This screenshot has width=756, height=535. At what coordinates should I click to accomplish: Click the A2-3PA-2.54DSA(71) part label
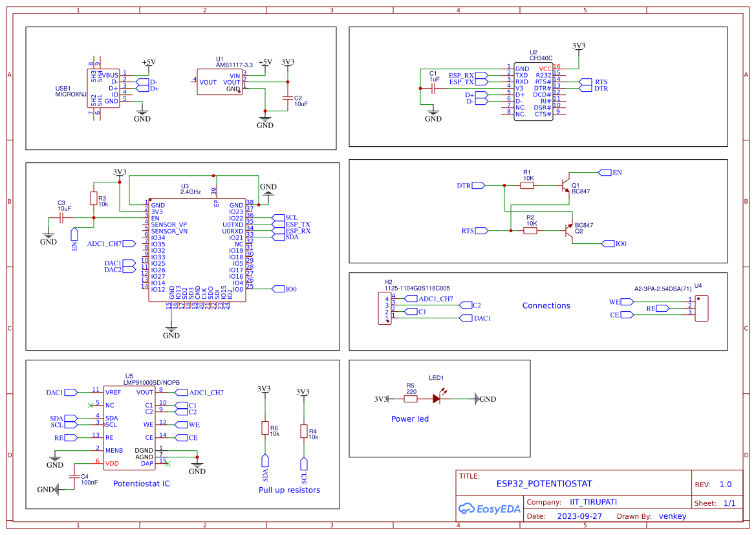point(663,289)
